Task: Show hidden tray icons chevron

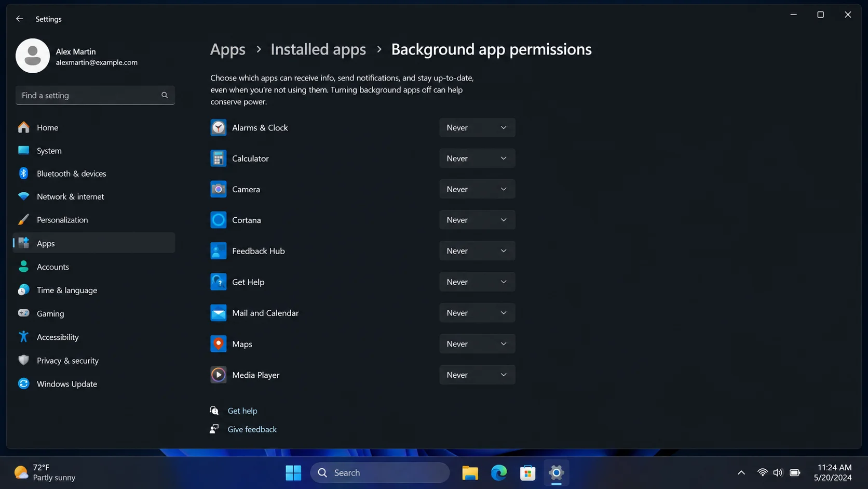Action: coord(741,472)
